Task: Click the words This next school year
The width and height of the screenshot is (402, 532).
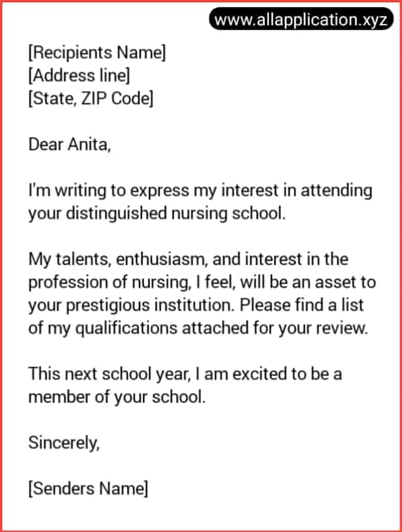Action: coord(109,374)
